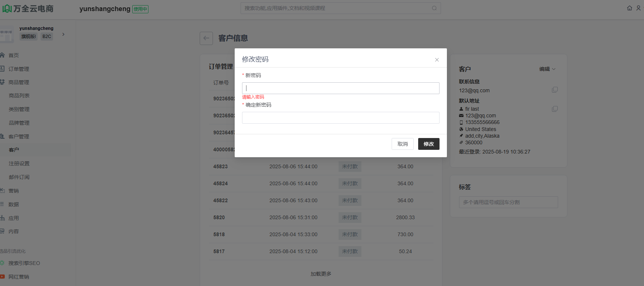Select 商品列表 in the sidebar
Viewport: 644px width, 286px height.
(x=19, y=96)
